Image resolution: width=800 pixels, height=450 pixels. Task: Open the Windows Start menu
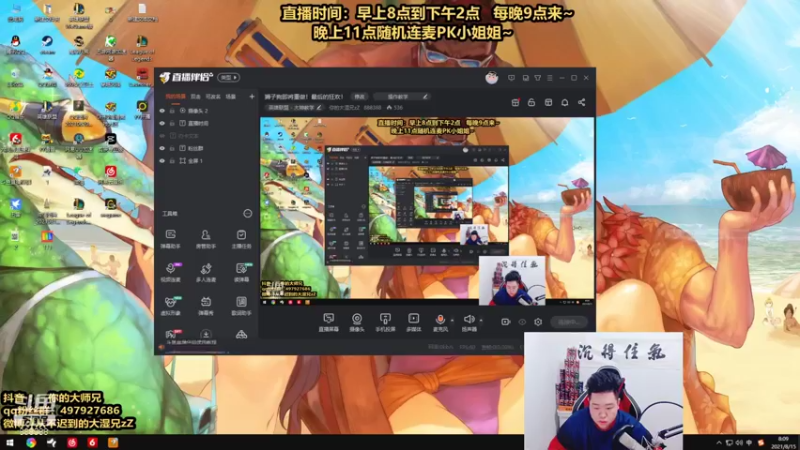(10, 442)
